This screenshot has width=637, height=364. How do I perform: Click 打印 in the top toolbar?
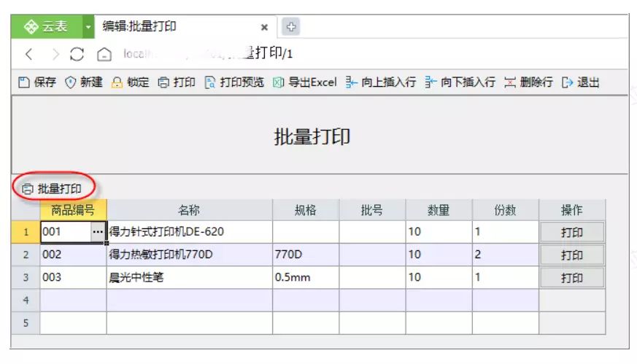[177, 82]
